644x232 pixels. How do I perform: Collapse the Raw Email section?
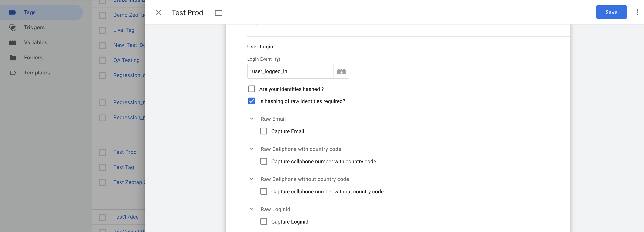point(252,119)
